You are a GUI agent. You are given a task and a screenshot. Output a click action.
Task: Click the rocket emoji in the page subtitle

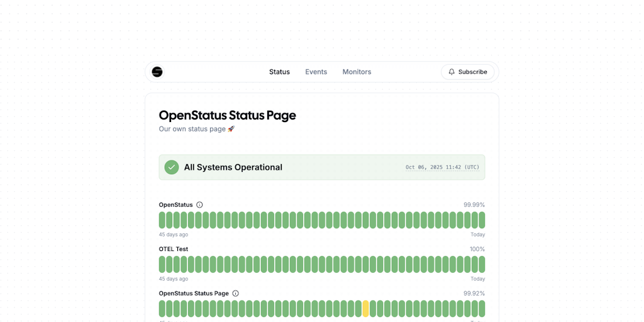tap(231, 129)
